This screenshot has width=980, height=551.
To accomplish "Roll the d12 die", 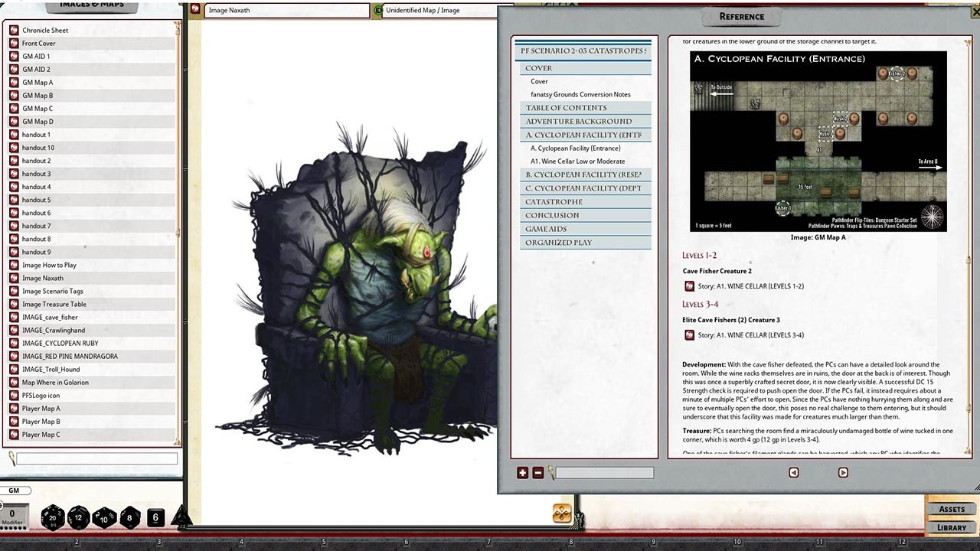I will [x=79, y=517].
